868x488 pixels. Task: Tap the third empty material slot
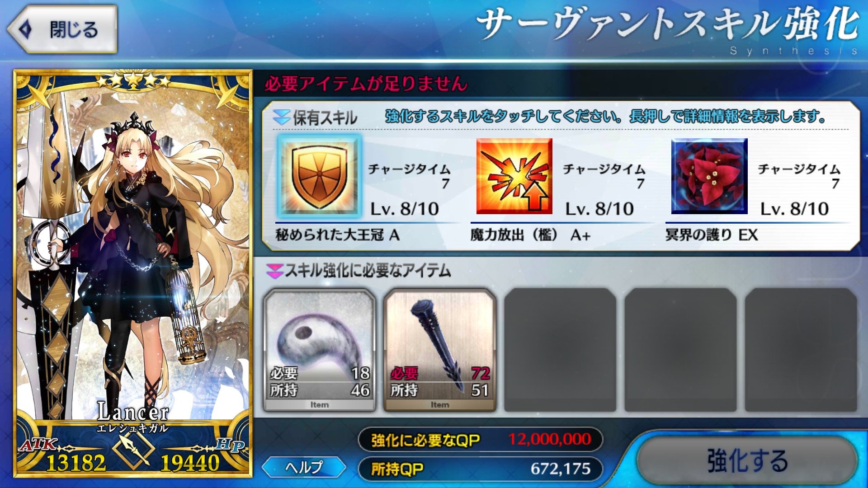click(x=560, y=350)
